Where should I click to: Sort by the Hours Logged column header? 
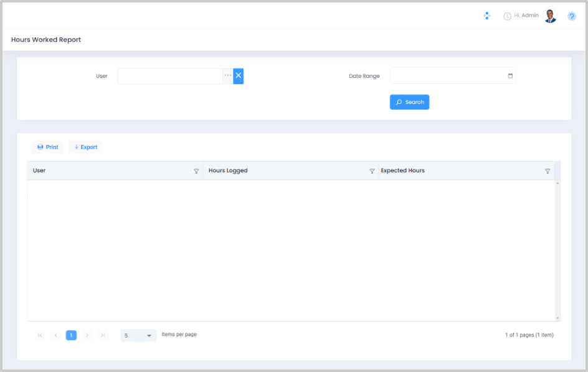(228, 170)
